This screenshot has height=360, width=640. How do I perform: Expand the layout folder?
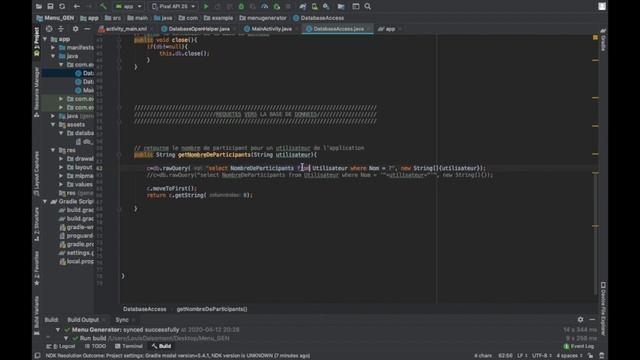tap(61, 167)
